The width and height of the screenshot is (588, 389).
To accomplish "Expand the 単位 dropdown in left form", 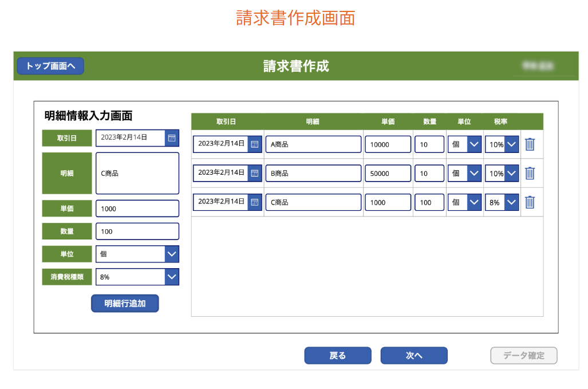I will [x=172, y=254].
